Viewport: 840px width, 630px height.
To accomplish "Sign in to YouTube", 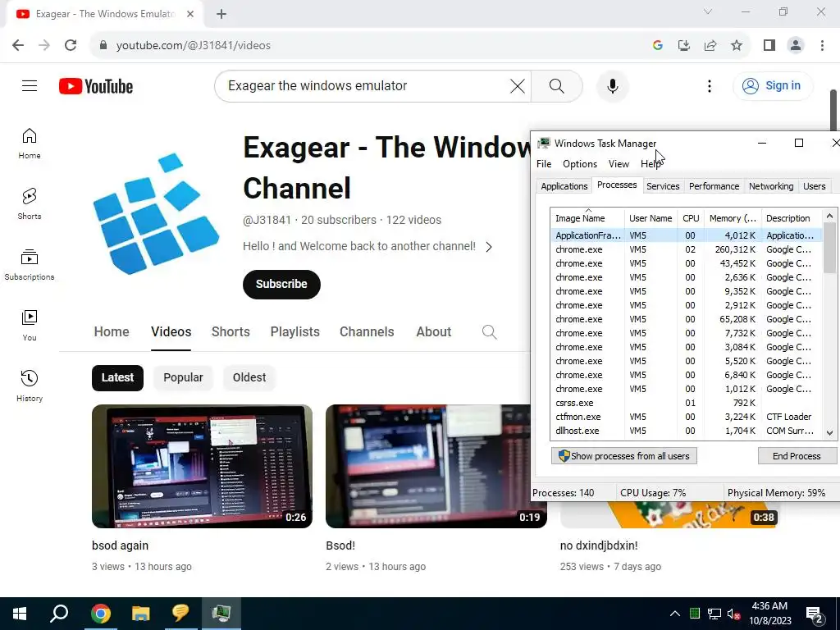I will [773, 85].
